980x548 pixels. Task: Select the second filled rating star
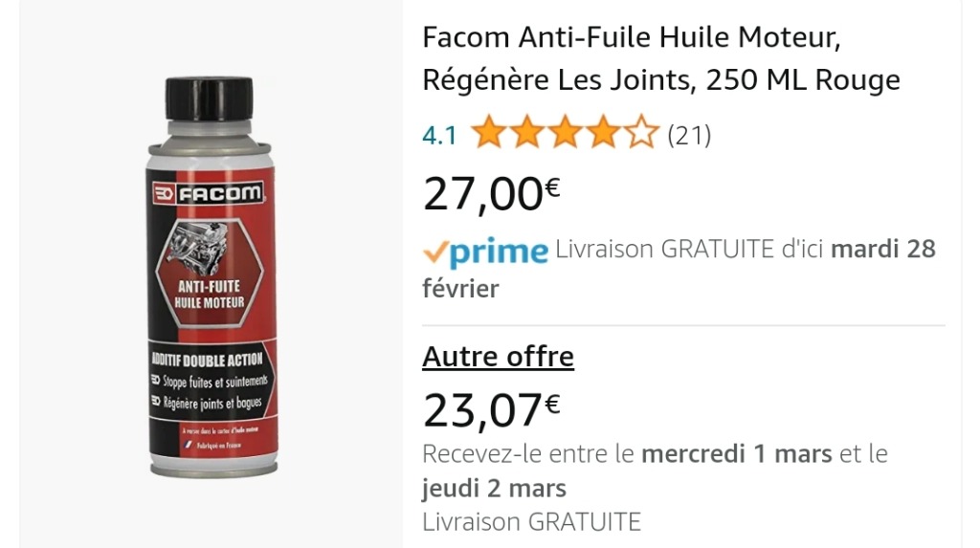527,132
